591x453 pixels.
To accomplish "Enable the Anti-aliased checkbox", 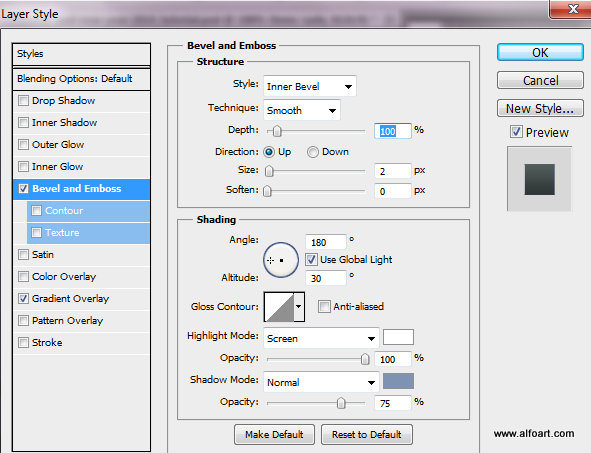I will 324,306.
